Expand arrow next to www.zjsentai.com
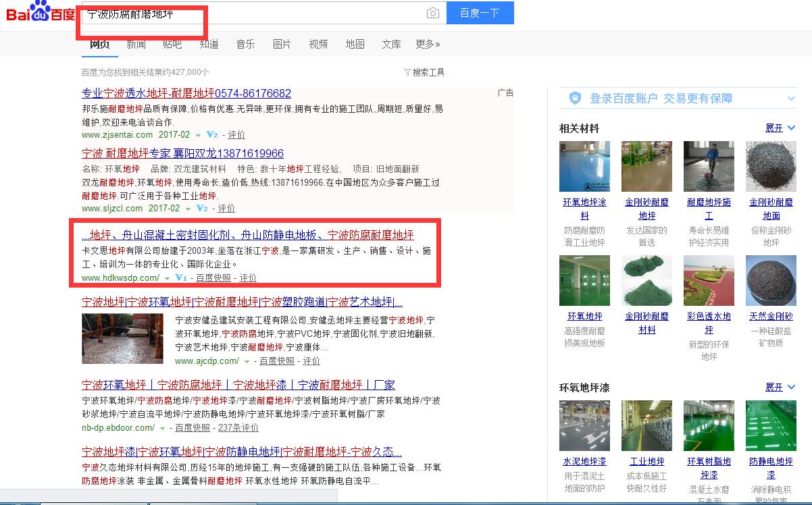The image size is (812, 505). coord(198,135)
